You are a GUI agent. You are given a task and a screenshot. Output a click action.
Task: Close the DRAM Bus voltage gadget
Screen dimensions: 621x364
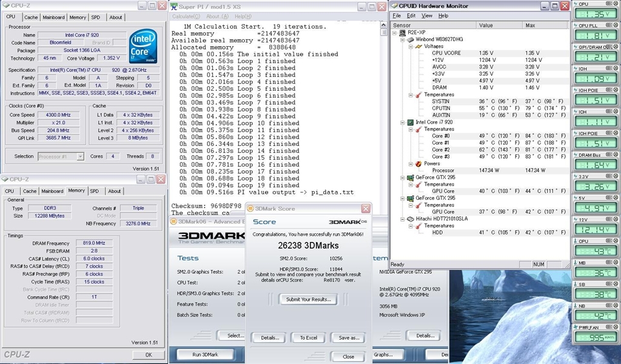(616, 154)
